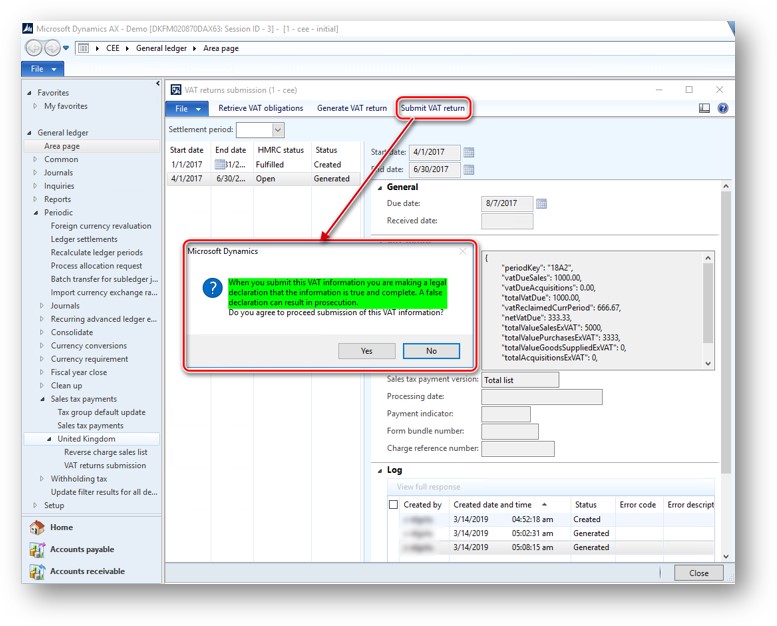777x626 pixels.
Task: Click the Received date field
Action: [x=507, y=221]
